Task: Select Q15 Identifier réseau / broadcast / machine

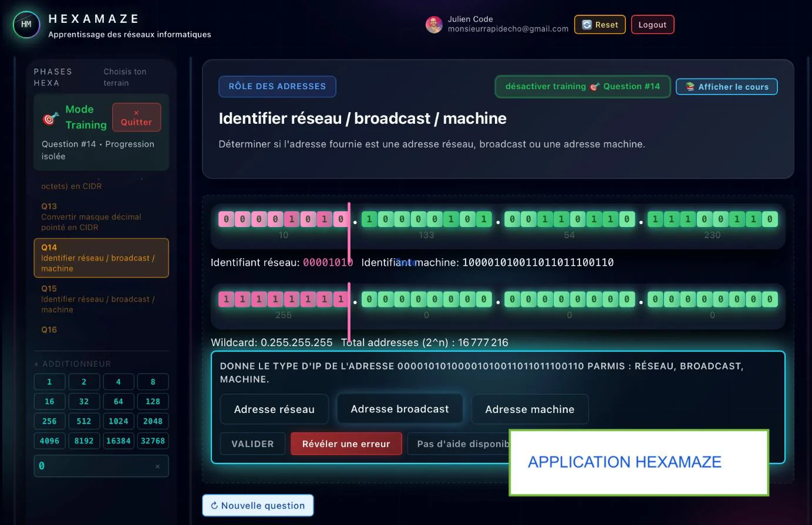Action: click(101, 299)
